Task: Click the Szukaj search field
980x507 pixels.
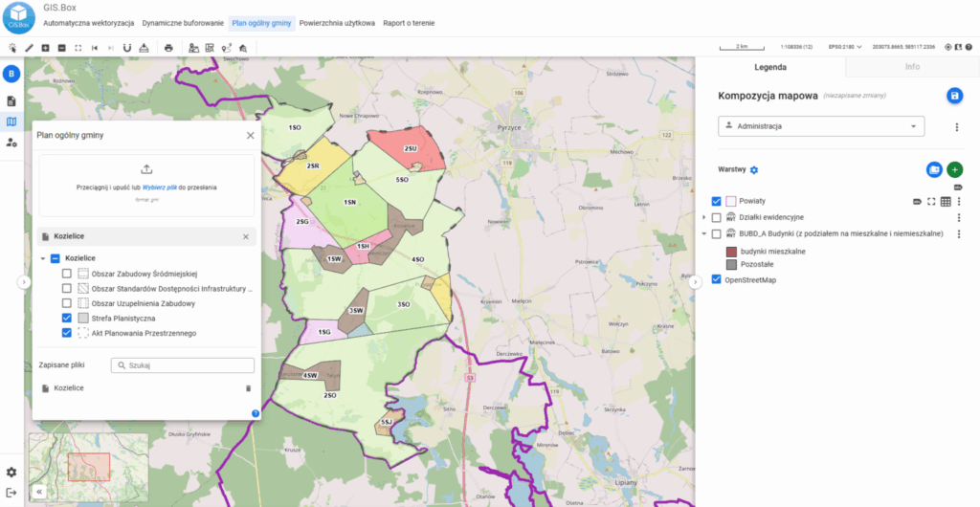Action: 183,364
